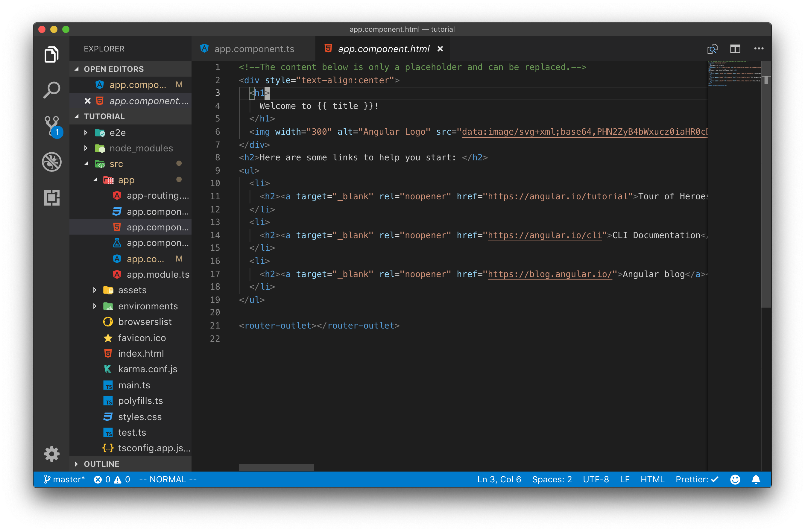Click the Open Changes icon in editor toolbar
The height and width of the screenshot is (532, 805).
(x=712, y=49)
